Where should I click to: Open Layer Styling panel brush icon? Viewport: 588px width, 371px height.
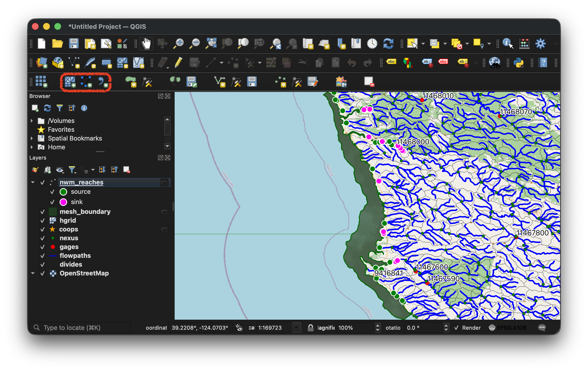[35, 170]
